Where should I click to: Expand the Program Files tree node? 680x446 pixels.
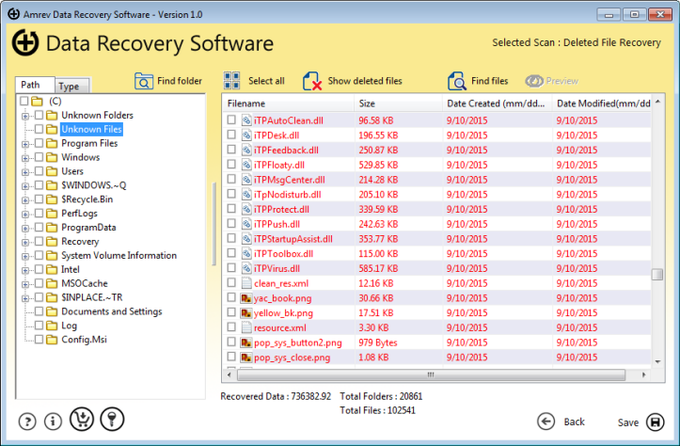coord(25,144)
